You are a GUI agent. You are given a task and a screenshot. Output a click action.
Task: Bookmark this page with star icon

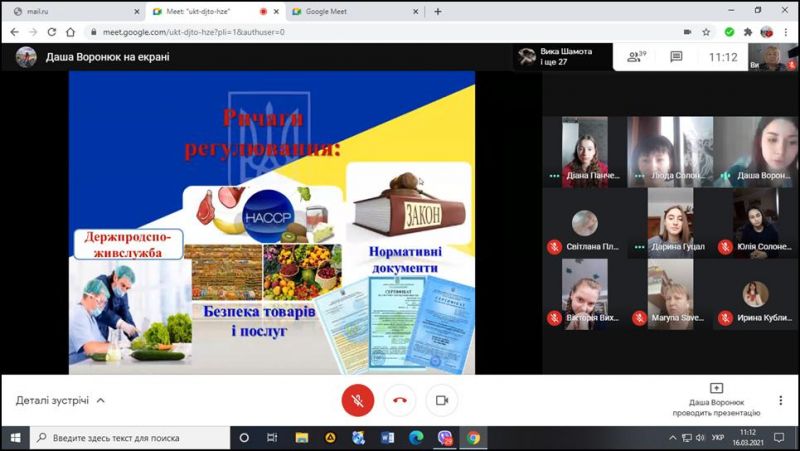[706, 32]
